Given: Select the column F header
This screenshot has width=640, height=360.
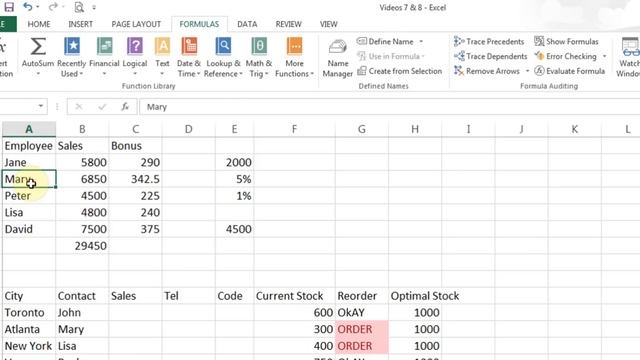Looking at the screenshot, I should coord(294,129).
